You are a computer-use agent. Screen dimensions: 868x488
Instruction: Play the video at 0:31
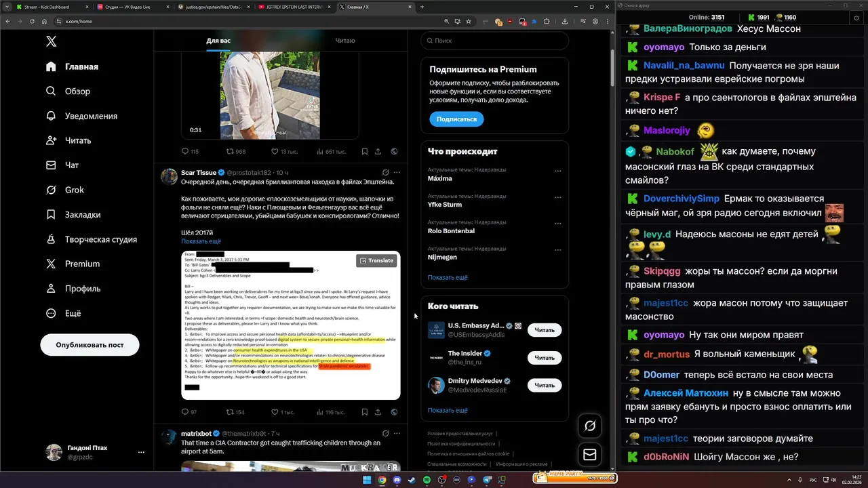point(270,95)
